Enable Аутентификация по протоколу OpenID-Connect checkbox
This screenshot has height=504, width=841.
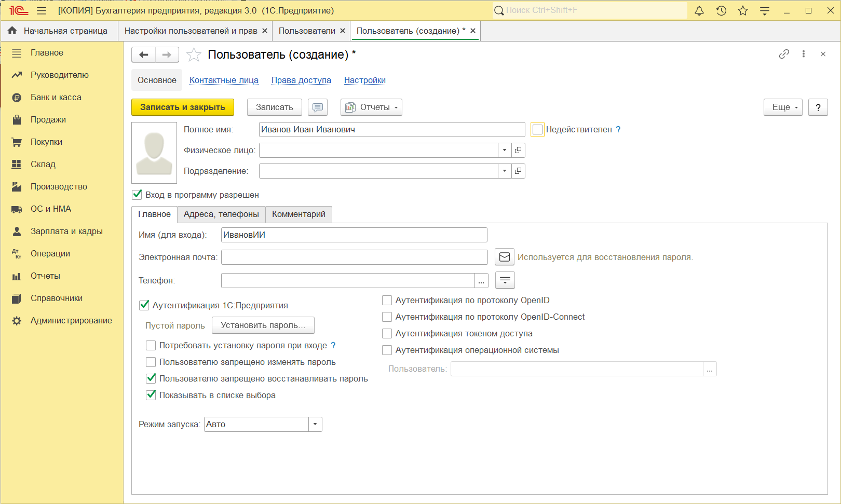click(x=387, y=317)
